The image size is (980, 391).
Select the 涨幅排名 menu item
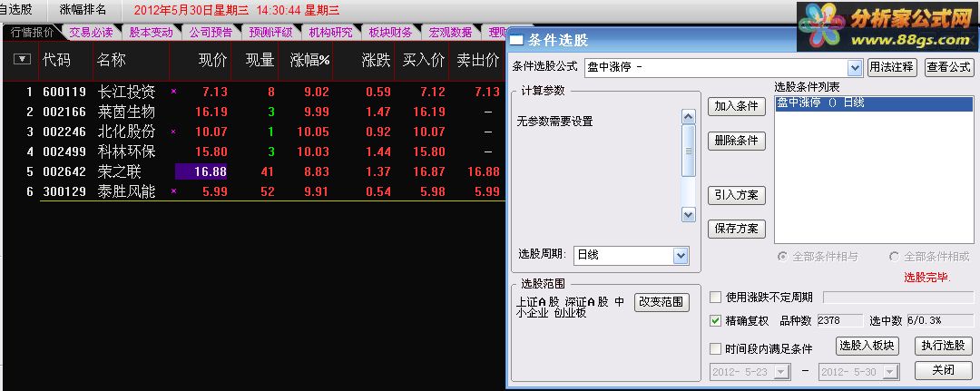coord(83,9)
